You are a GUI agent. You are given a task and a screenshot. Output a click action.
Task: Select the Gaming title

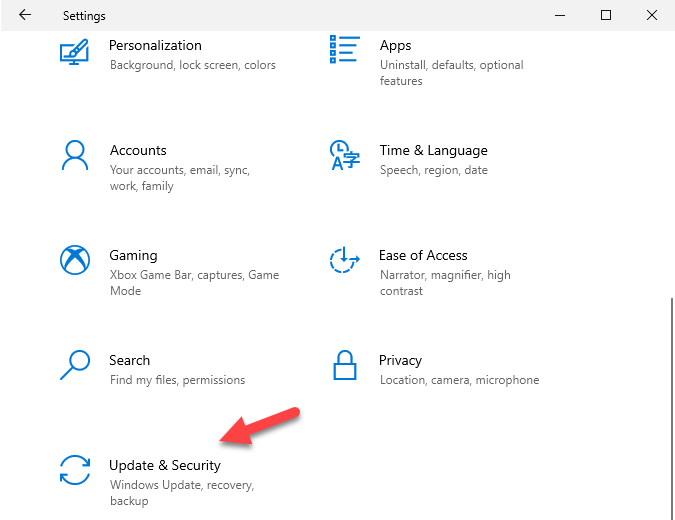coord(133,256)
